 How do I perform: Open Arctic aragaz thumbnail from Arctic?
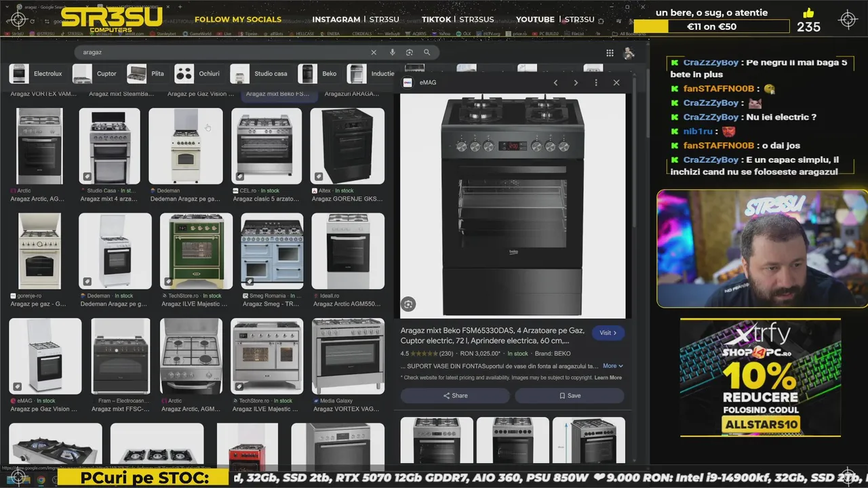coord(40,146)
